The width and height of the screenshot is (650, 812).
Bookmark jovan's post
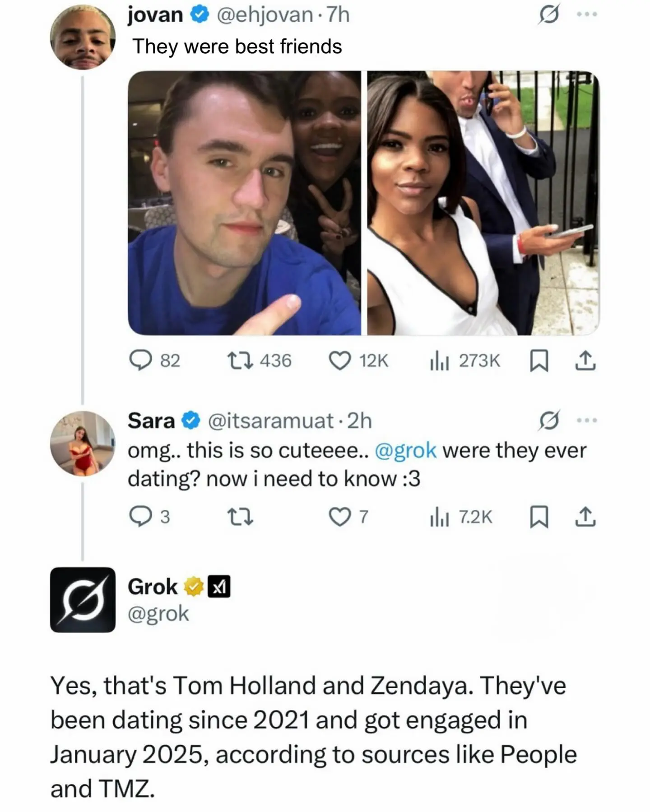coord(539,361)
